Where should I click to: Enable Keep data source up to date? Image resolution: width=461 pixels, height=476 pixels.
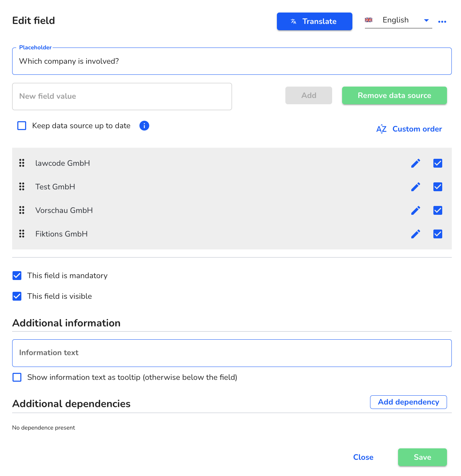(x=22, y=126)
